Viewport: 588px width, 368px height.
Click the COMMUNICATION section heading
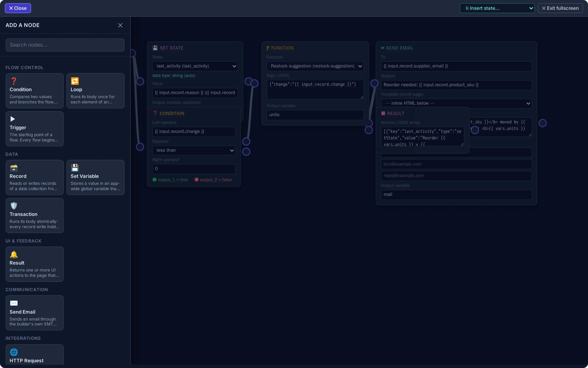[x=27, y=290]
